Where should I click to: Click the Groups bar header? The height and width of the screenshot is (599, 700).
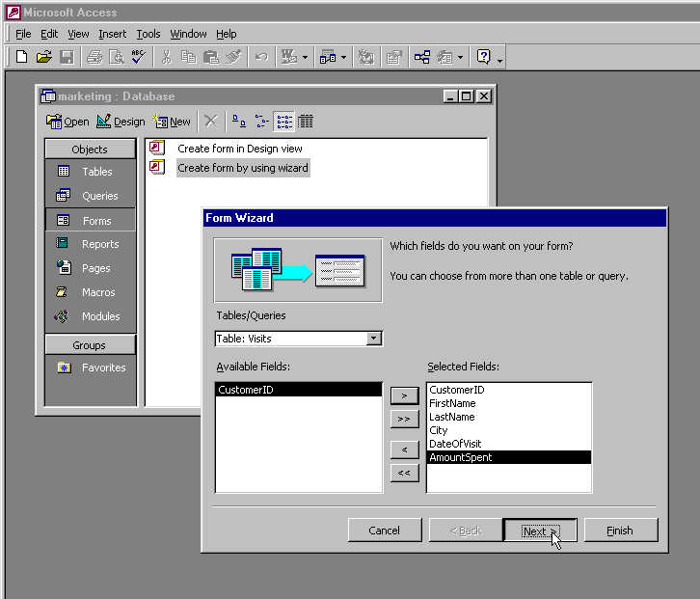91,345
